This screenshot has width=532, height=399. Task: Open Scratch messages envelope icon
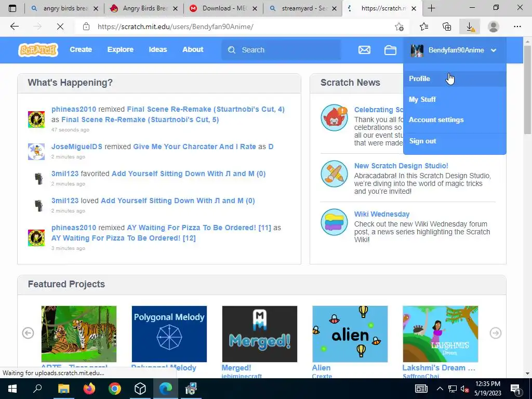point(364,50)
